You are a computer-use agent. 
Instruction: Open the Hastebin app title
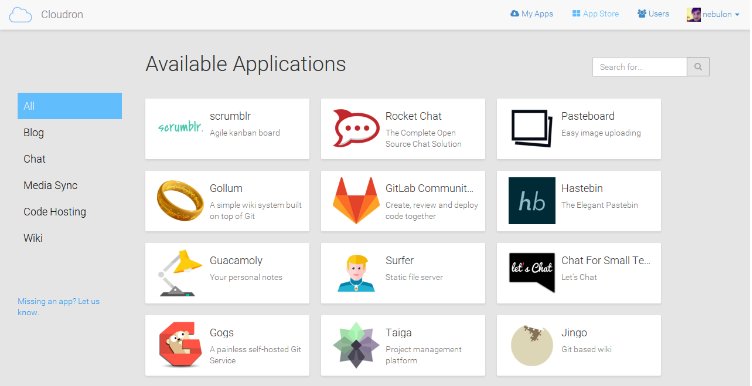coord(582,188)
